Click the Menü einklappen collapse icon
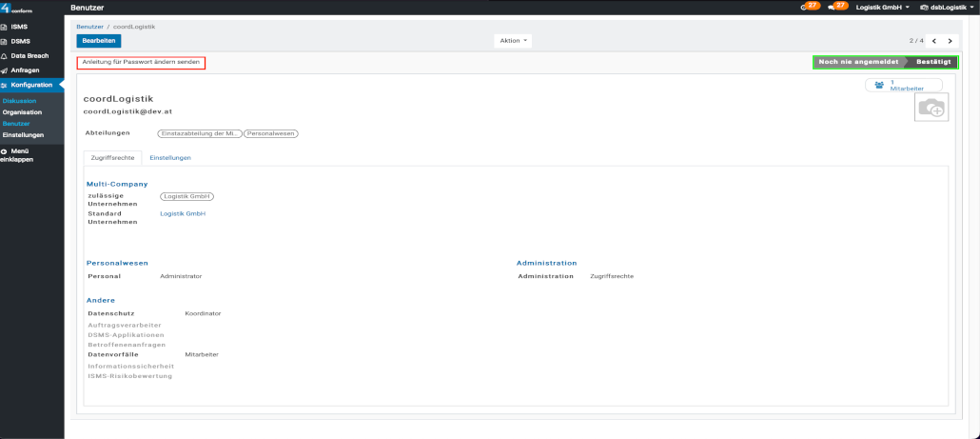 (x=5, y=150)
